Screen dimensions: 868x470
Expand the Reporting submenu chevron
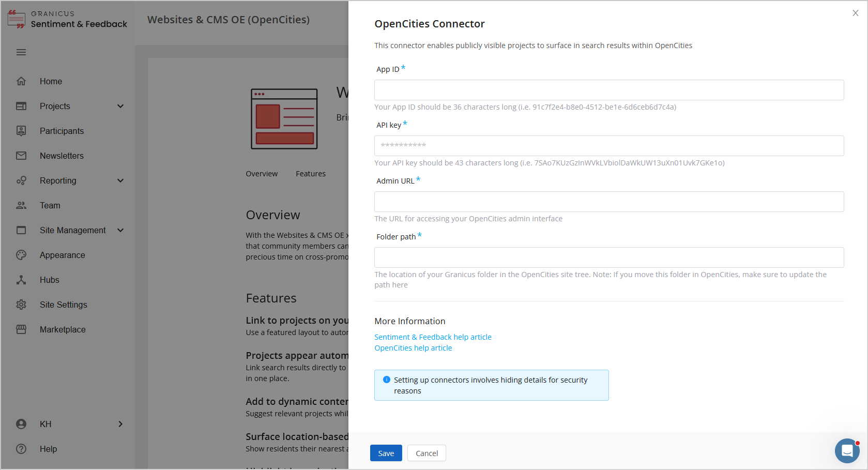120,180
